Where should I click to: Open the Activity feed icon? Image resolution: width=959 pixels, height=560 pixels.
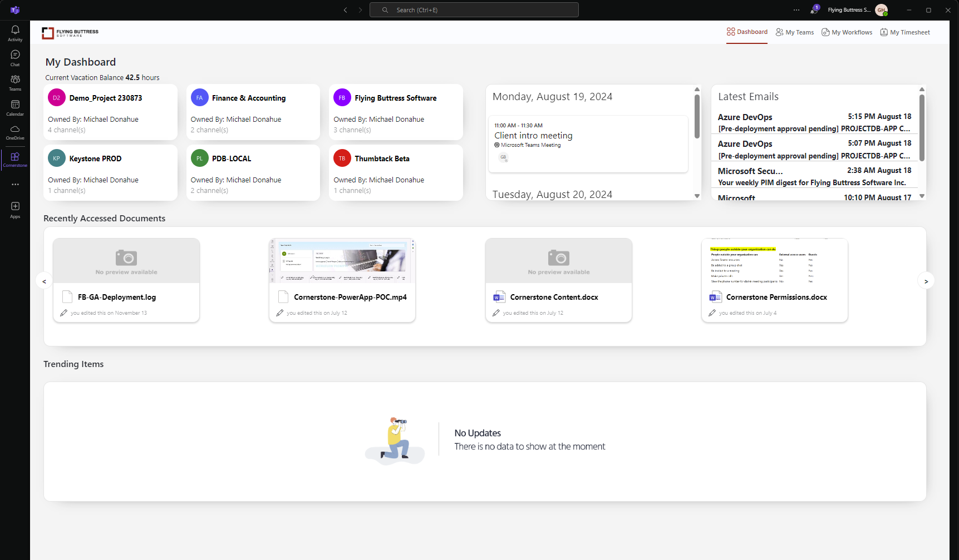point(15,33)
